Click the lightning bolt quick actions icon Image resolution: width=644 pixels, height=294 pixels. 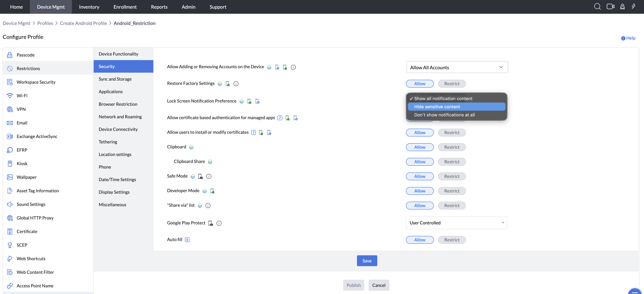point(633,7)
